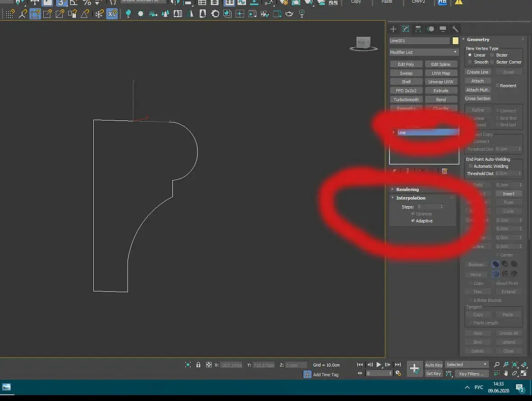Click the Motion panel icon
This screenshot has width=532, height=401.
431,29
